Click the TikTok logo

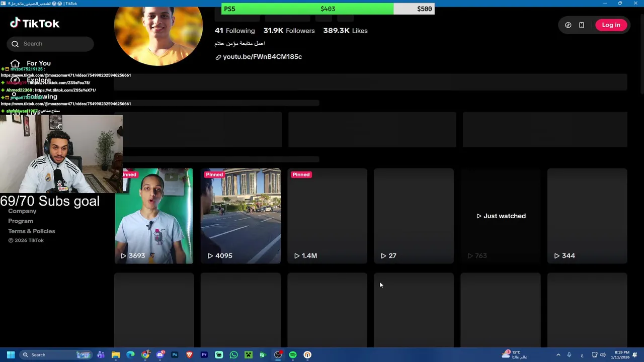coord(34,23)
